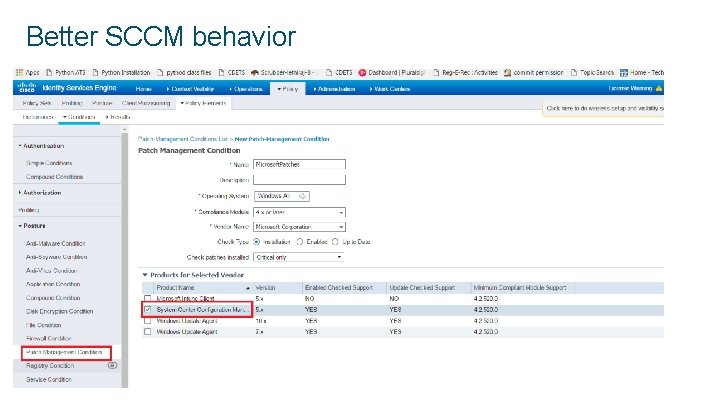This screenshot has height=405, width=720.
Task: Check Windows Update Agent 7.x checkbox
Action: tap(147, 332)
